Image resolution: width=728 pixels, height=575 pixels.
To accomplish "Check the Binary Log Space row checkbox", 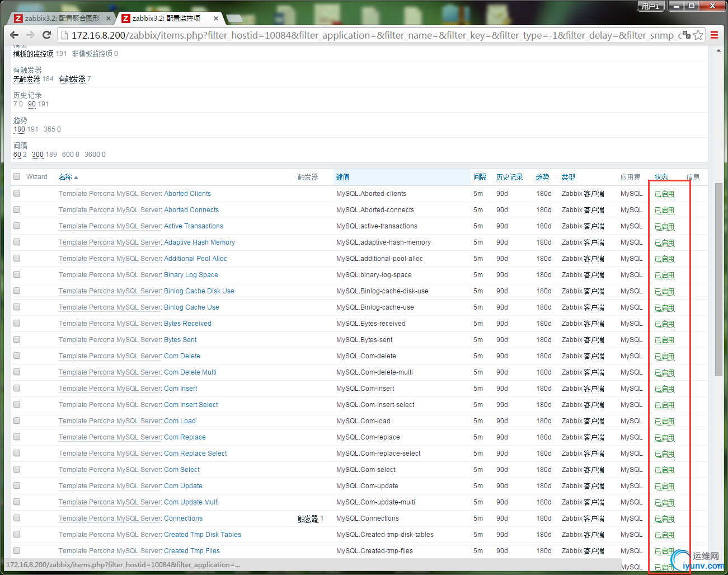I will [x=17, y=274].
